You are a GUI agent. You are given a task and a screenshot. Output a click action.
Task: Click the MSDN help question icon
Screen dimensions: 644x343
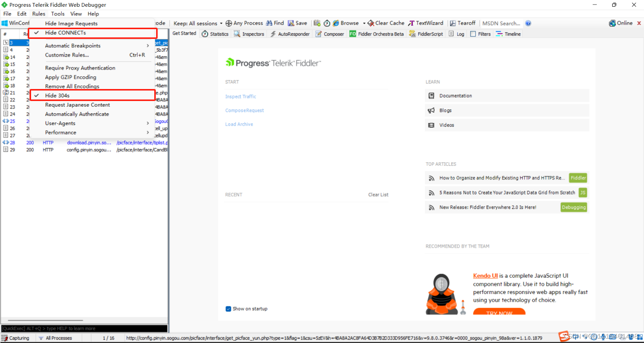[528, 23]
